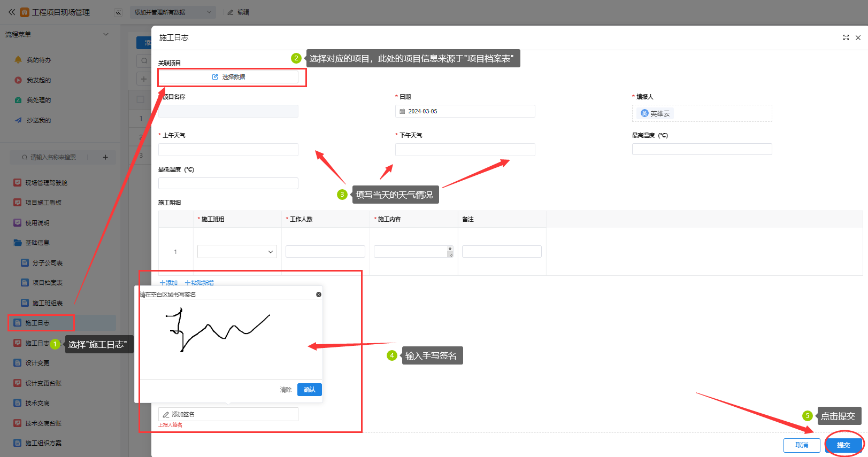The height and width of the screenshot is (457, 868).
Task: Click the calendar icon in 日期 field
Action: [x=402, y=111]
